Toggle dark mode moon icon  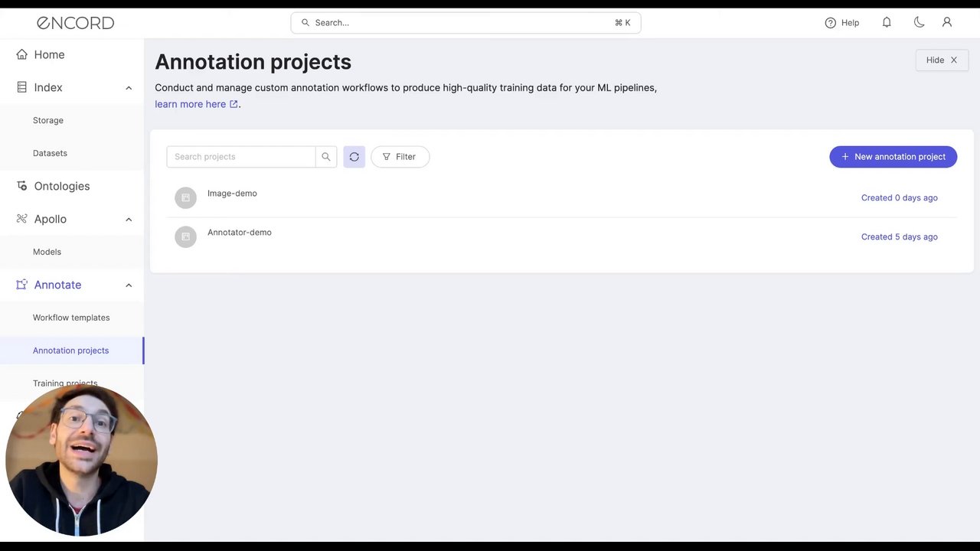[x=919, y=23]
